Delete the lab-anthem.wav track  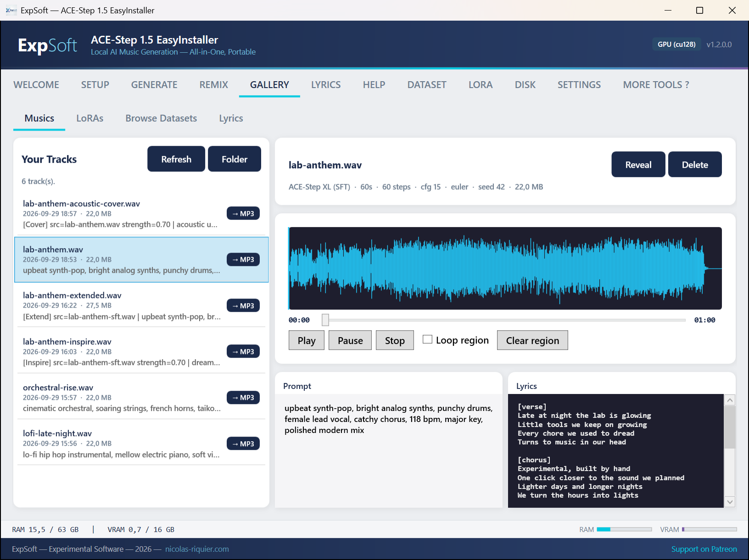tap(695, 165)
